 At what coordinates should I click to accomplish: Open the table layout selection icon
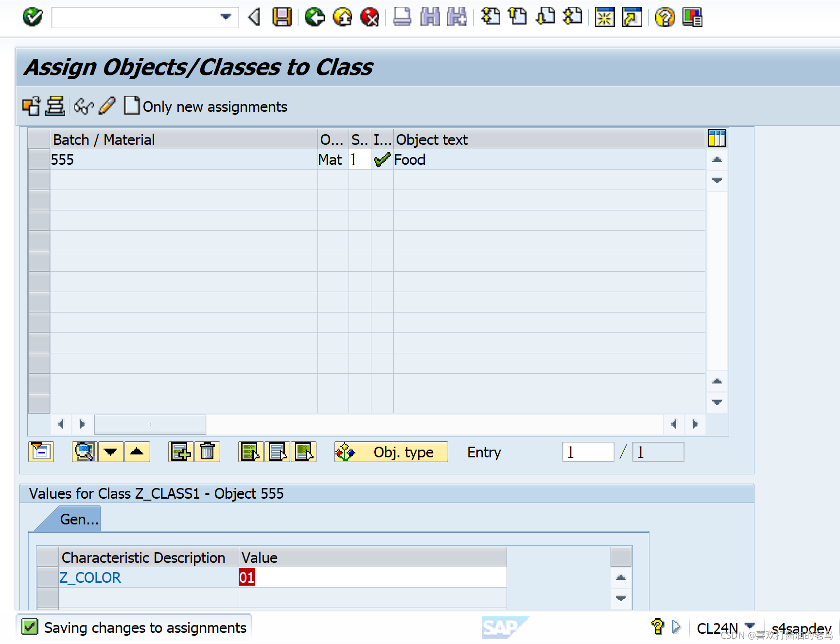point(717,138)
